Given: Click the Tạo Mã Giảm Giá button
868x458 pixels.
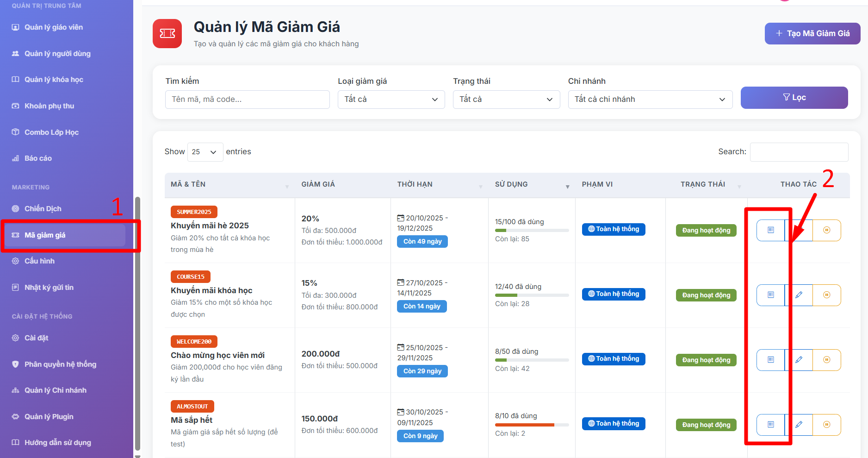Looking at the screenshot, I should pos(812,33).
